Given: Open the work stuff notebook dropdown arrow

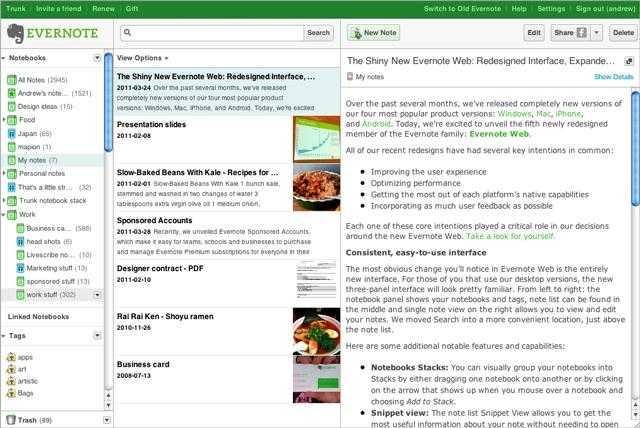Looking at the screenshot, I should click(97, 295).
